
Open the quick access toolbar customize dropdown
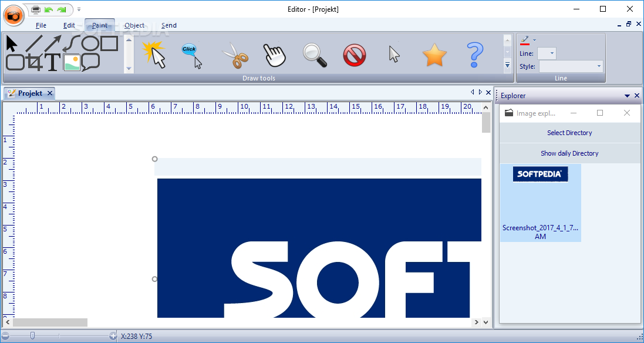coord(79,9)
